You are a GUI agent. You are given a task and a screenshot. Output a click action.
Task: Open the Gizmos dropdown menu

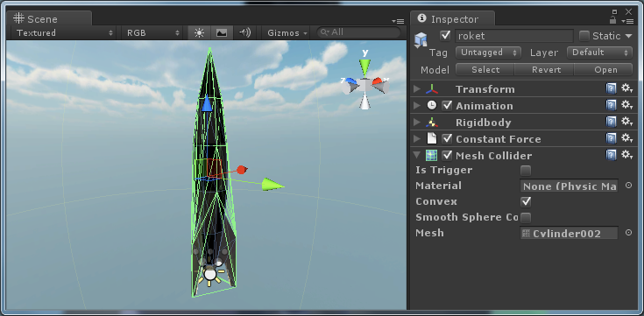[x=287, y=33]
